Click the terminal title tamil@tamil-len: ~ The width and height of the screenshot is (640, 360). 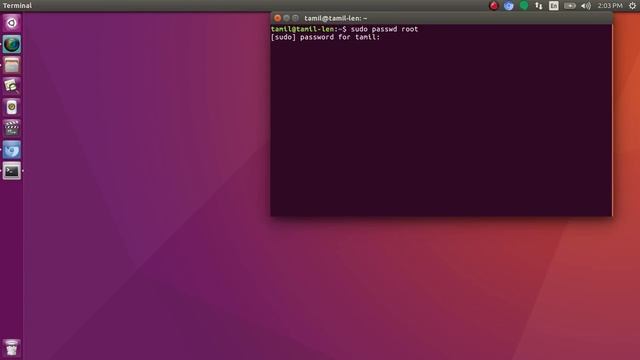point(336,18)
